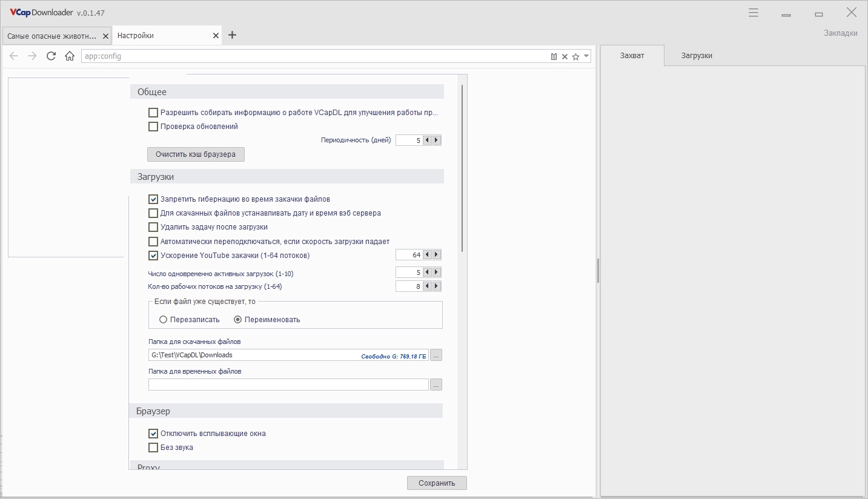The height and width of the screenshot is (499, 868).
Task: Click Сохранить button
Action: [437, 483]
